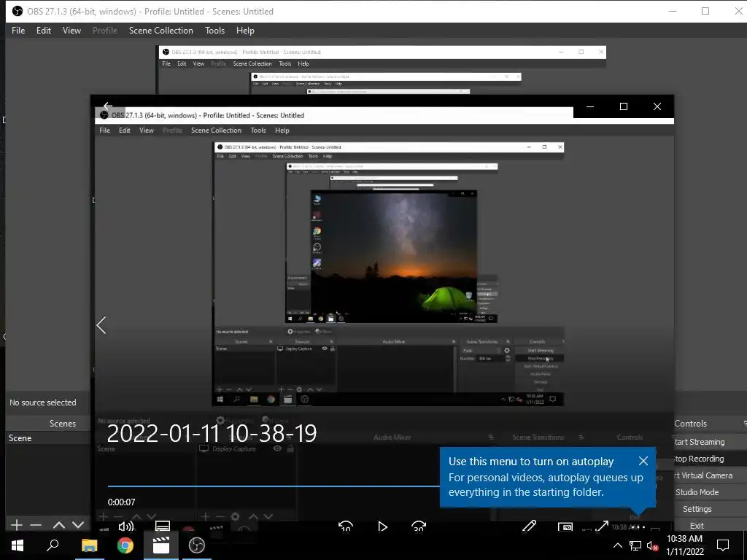
Task: Open File Explorer from the taskbar
Action: tap(89, 545)
